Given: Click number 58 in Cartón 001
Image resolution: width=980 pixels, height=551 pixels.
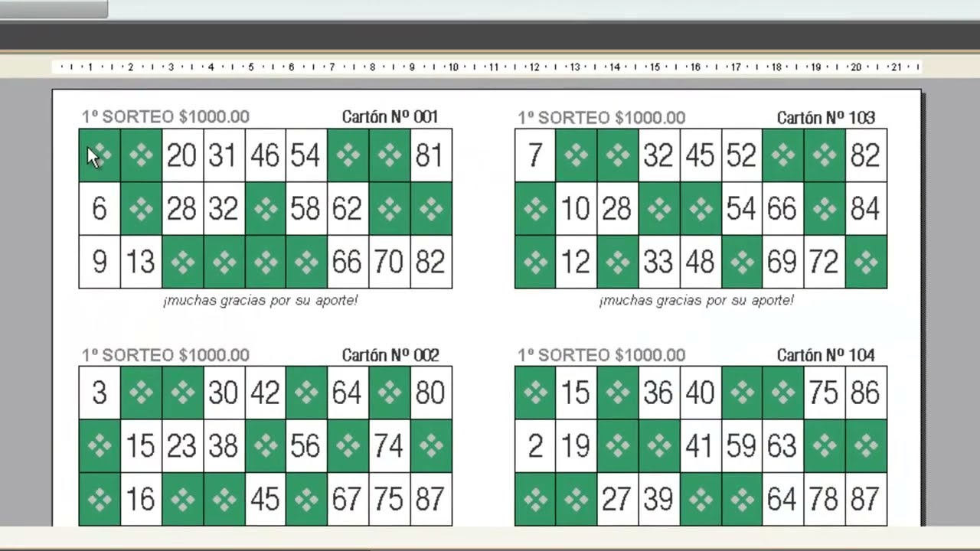Looking at the screenshot, I should click(x=306, y=208).
